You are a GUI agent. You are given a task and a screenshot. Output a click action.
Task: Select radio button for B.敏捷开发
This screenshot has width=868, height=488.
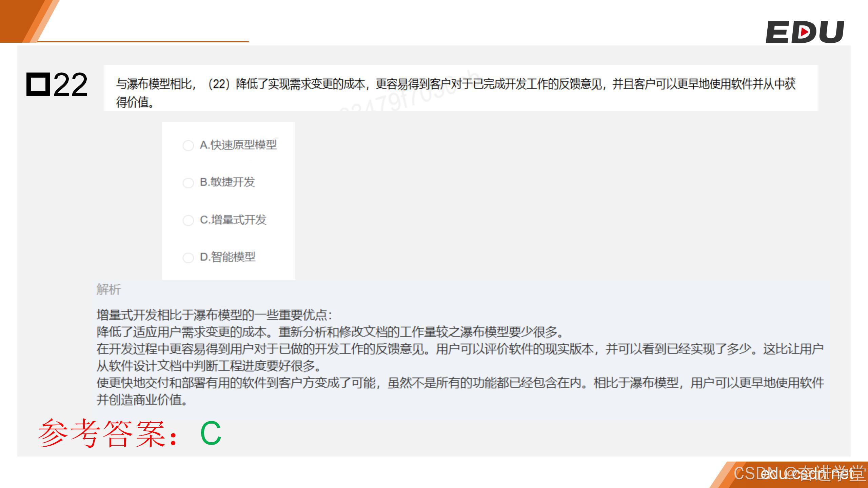[x=188, y=183]
